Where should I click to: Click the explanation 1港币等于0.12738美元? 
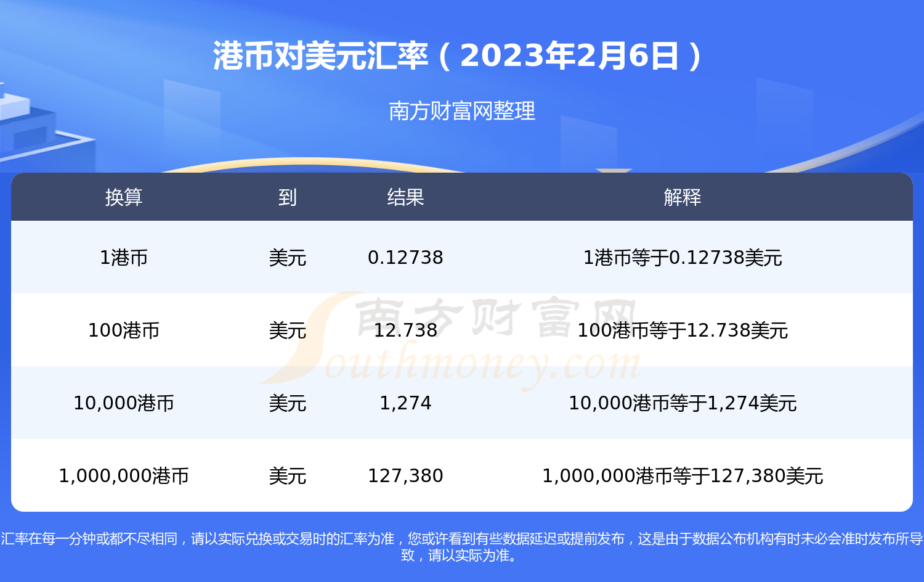click(x=683, y=258)
